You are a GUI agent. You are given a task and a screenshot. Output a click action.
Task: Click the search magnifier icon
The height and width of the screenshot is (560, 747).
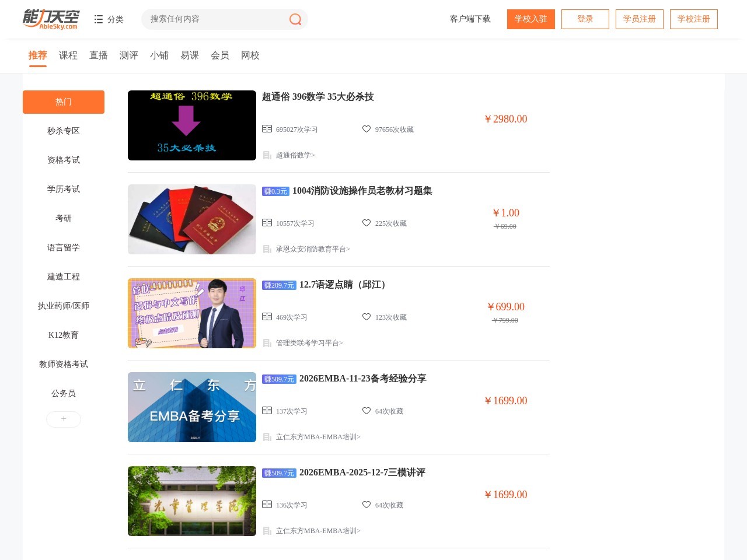tap(295, 19)
